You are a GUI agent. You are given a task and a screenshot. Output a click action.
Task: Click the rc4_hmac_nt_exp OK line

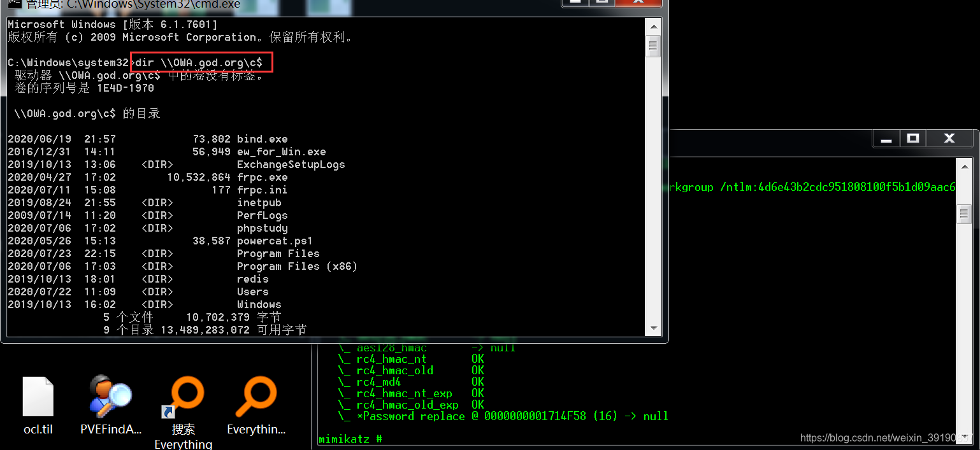tap(411, 393)
